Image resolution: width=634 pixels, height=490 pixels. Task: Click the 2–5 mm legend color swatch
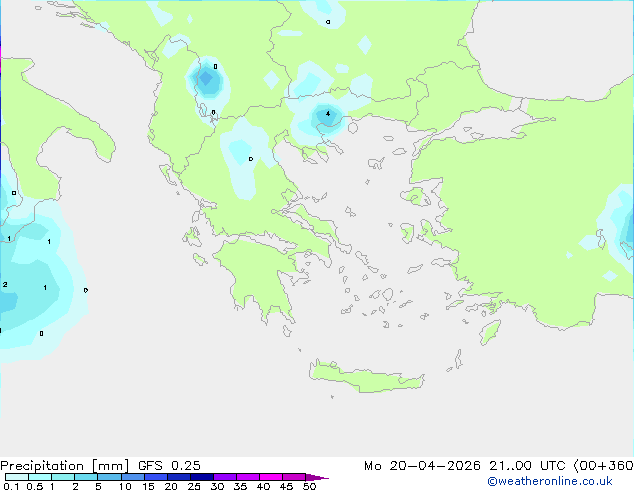click(x=86, y=477)
